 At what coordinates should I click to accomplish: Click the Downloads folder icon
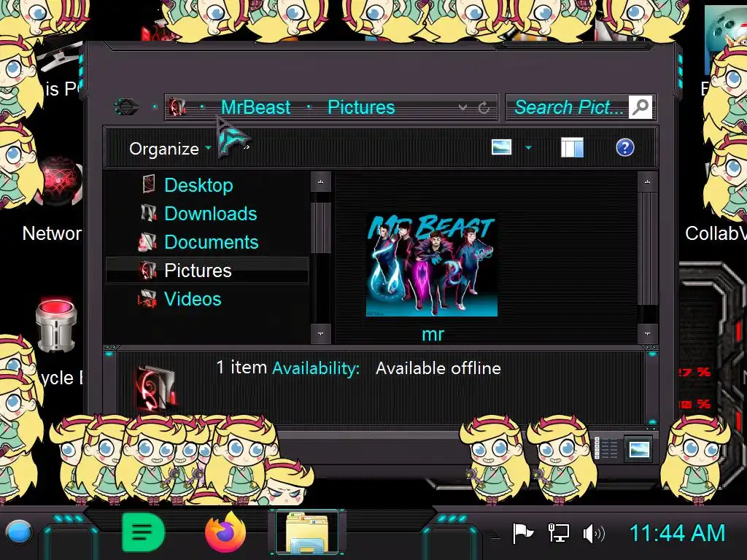pos(148,213)
